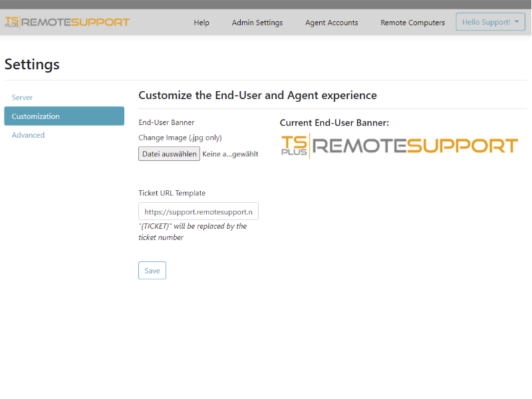Screen dimensions: 532x399
Task: Click the '{TICKET}' replacement hint text
Action: [x=192, y=231]
